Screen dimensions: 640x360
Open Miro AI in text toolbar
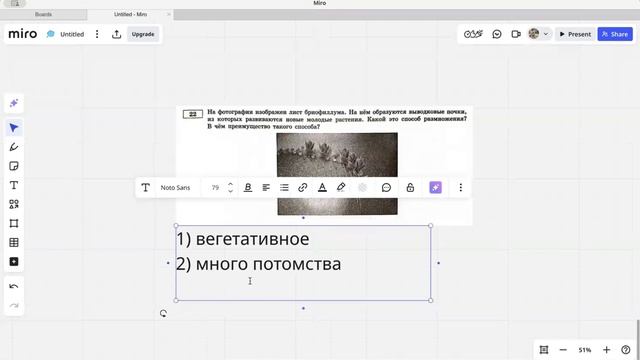pos(436,187)
